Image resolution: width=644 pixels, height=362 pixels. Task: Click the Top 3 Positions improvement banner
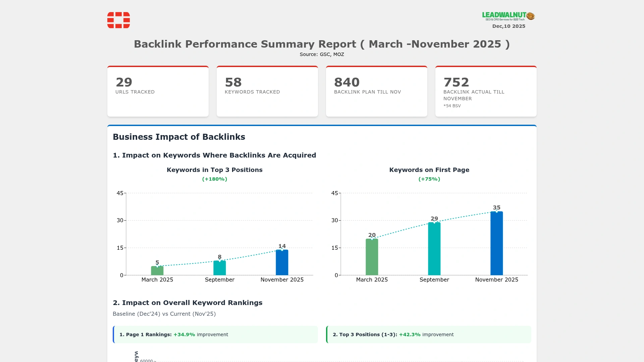[x=429, y=335]
